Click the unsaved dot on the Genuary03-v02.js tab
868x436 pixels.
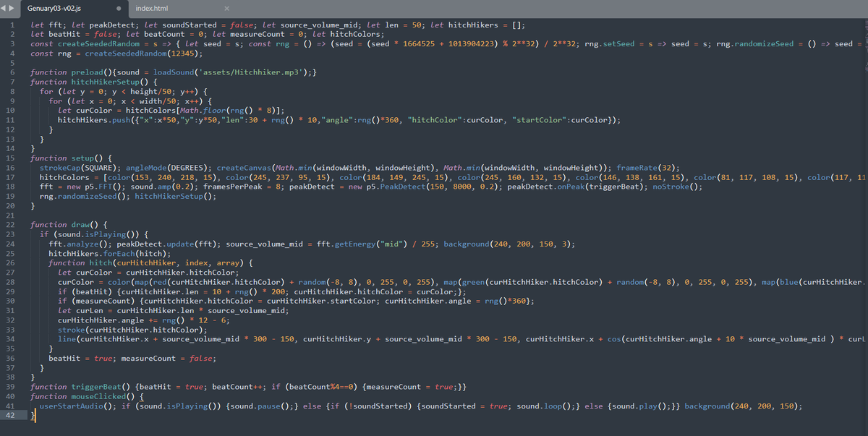pyautogui.click(x=118, y=9)
